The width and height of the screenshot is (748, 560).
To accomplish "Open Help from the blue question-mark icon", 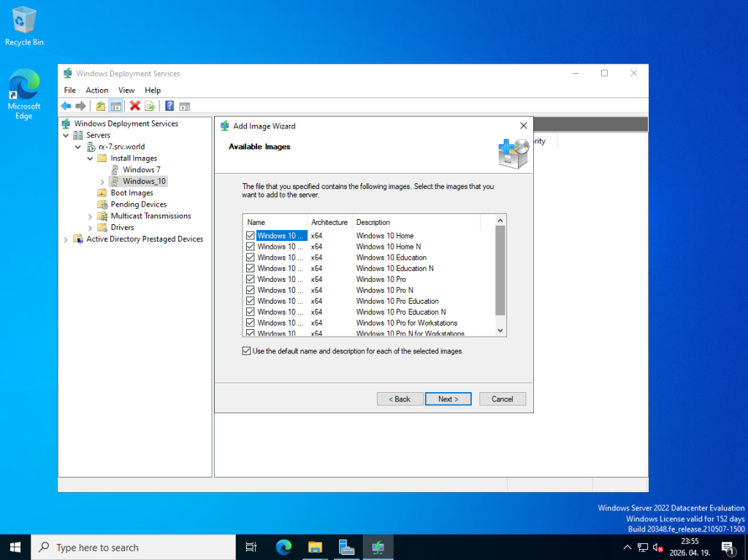I will [169, 106].
